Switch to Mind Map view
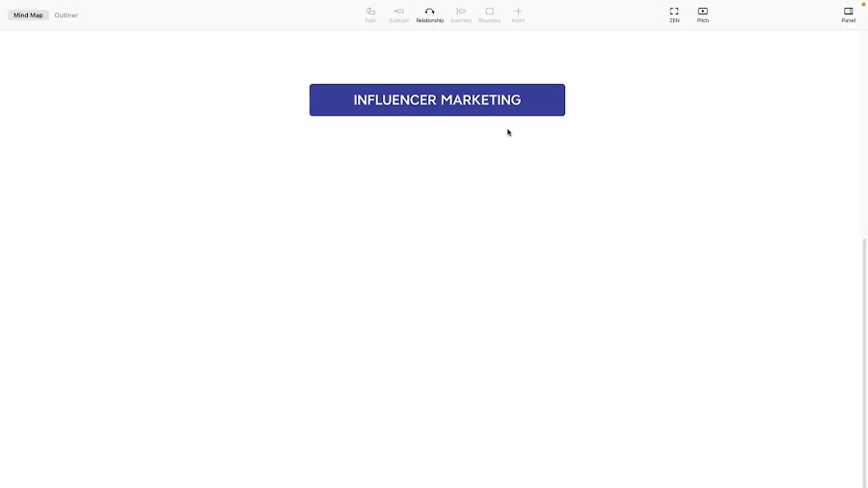Image resolution: width=868 pixels, height=488 pixels. 28,14
